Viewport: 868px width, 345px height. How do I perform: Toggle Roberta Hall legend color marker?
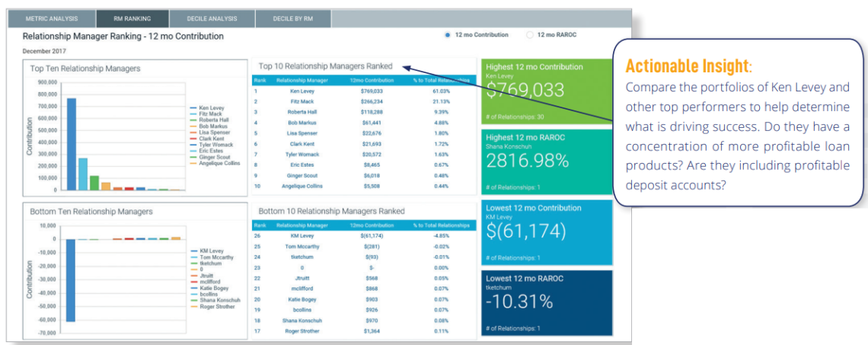coord(193,120)
